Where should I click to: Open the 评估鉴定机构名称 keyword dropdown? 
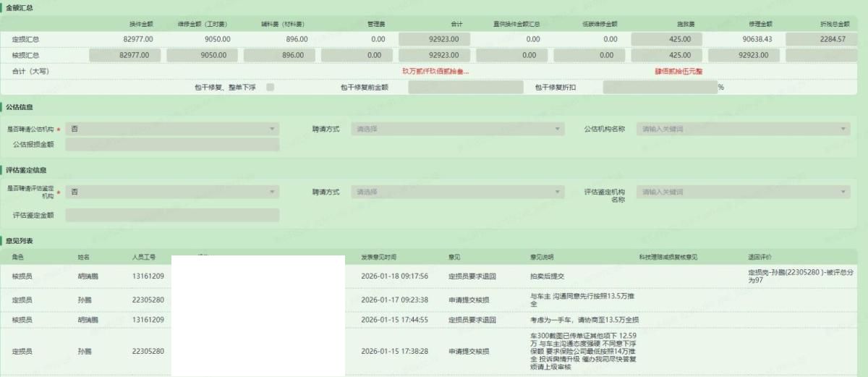[743, 192]
